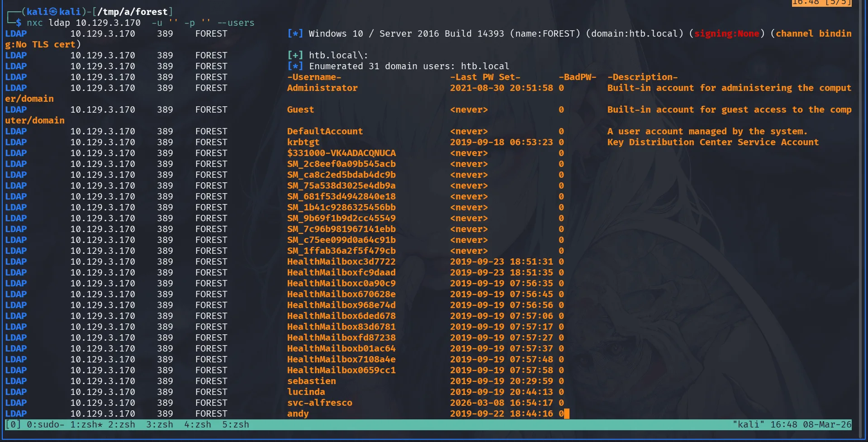Click SM_9b69f1b9d2cc45549 account
This screenshot has width=868, height=442.
pyautogui.click(x=341, y=218)
